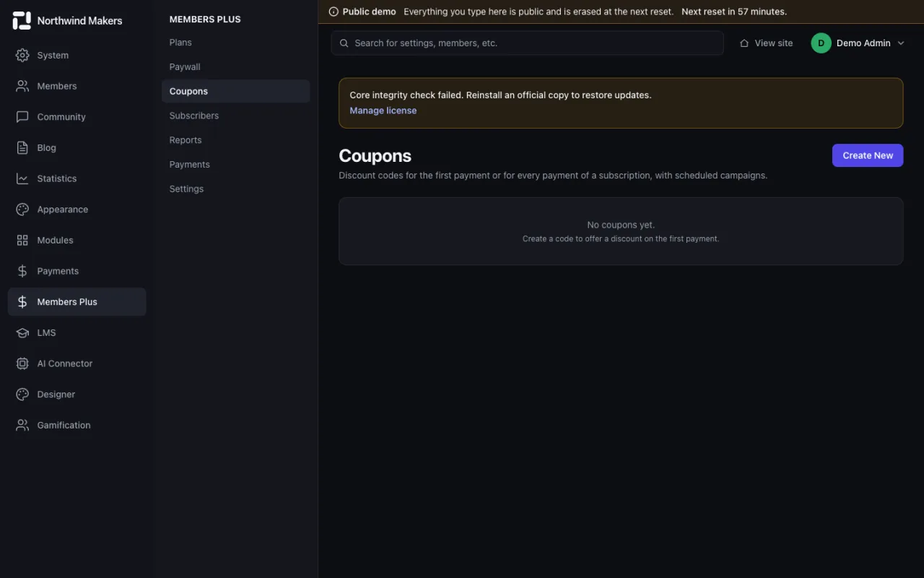
Task: Click the Payments dollar icon in main sidebar
Action: coord(22,271)
